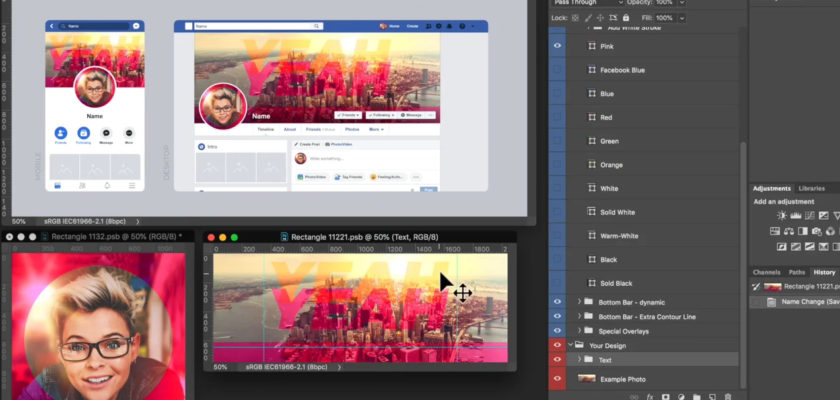
Task: Click the create new group icon
Action: pos(697,397)
